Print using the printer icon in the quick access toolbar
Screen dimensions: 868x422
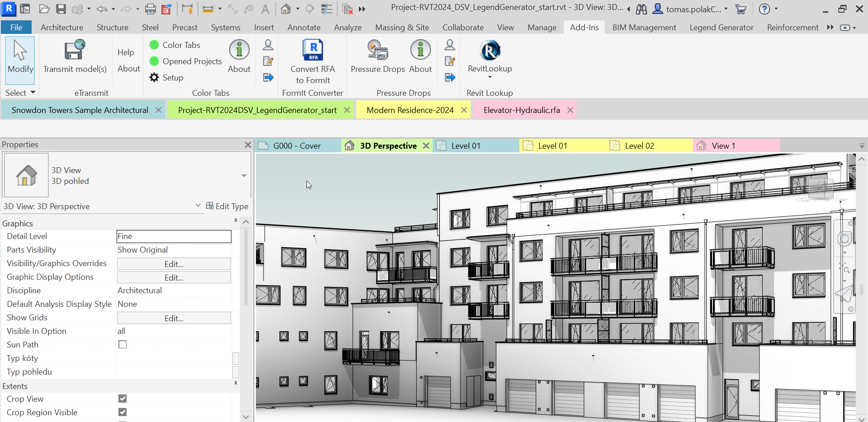point(151,9)
